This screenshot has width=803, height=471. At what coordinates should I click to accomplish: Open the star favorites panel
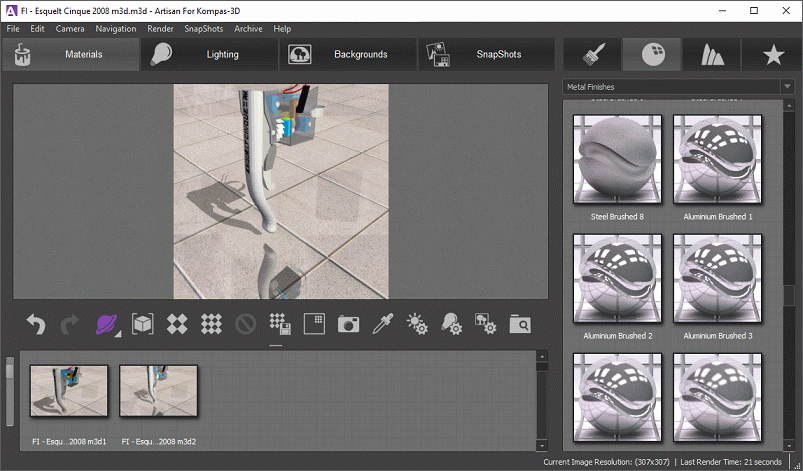[772, 54]
